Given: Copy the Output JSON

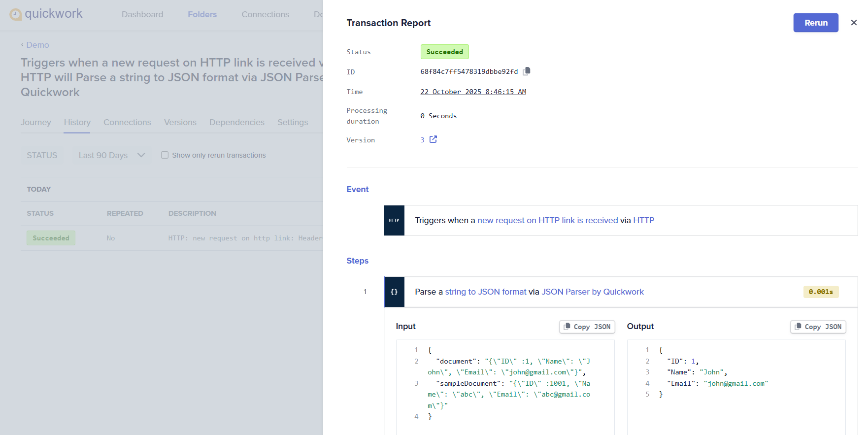Looking at the screenshot, I should pos(818,327).
